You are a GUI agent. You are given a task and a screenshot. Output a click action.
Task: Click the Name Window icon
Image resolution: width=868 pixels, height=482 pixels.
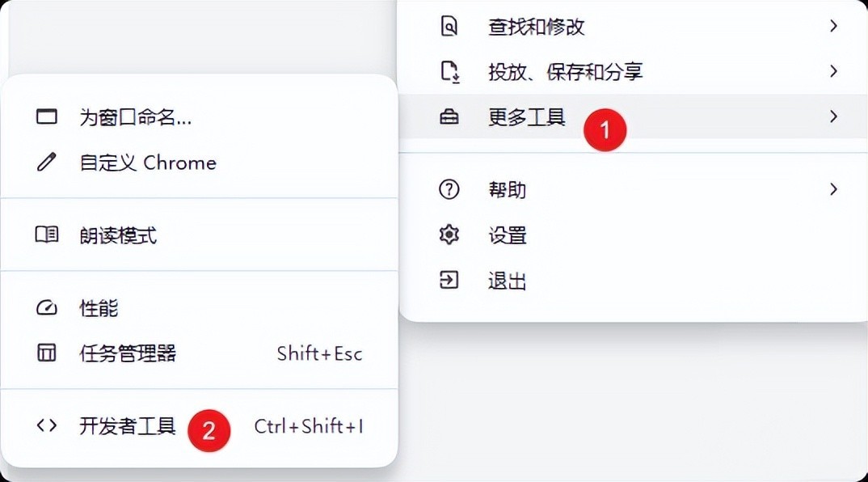47,117
